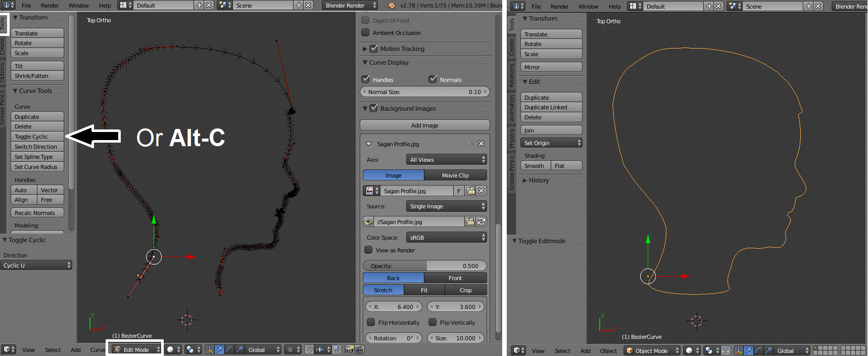Check Flip Vertically for the background image
This screenshot has width=868, height=356.
pos(432,322)
